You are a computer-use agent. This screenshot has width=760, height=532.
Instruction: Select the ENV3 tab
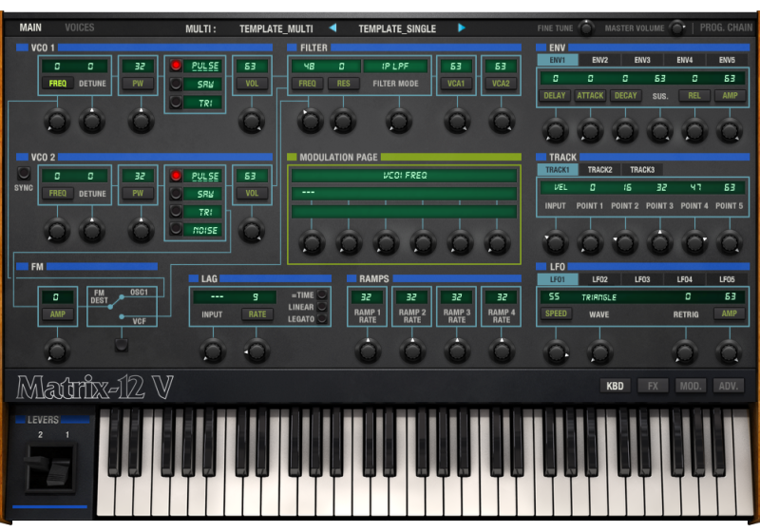(642, 60)
